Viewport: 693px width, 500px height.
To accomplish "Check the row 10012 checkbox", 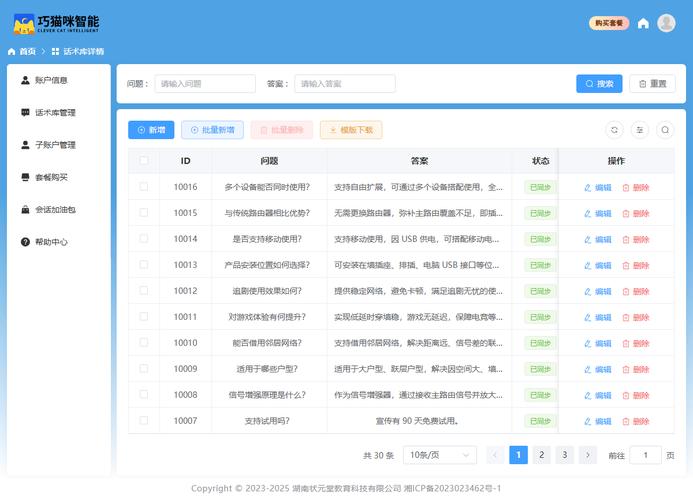I will (x=144, y=290).
